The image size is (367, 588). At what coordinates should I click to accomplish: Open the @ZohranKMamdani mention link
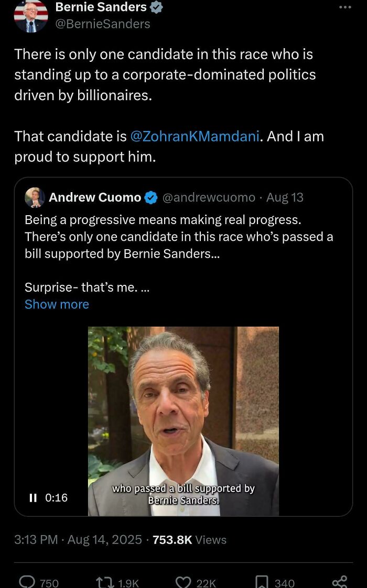click(x=195, y=136)
